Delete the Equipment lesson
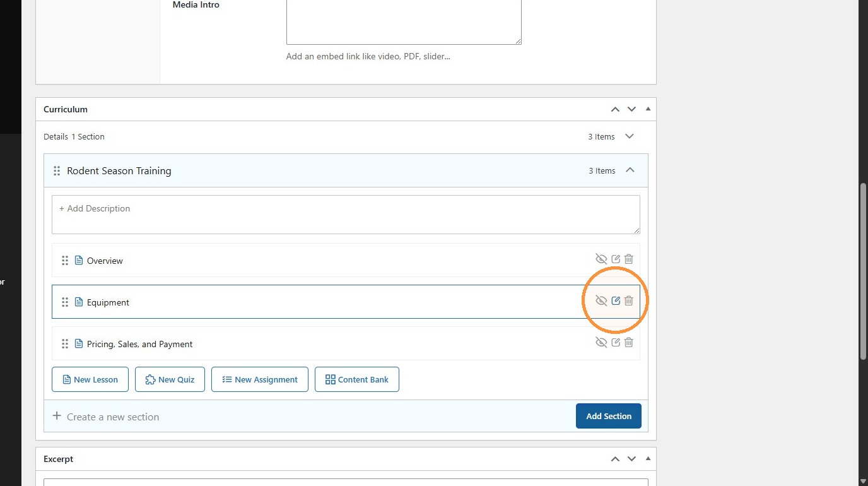This screenshot has height=486, width=868. 629,301
